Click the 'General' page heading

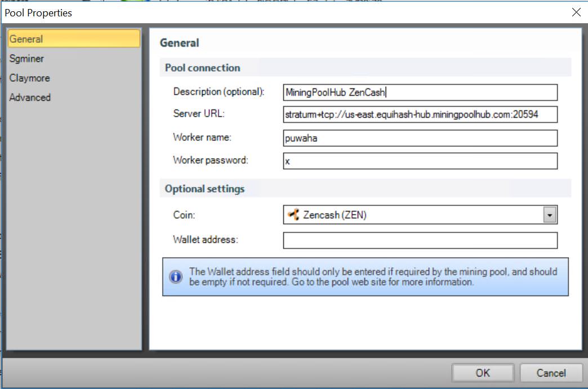pos(180,43)
